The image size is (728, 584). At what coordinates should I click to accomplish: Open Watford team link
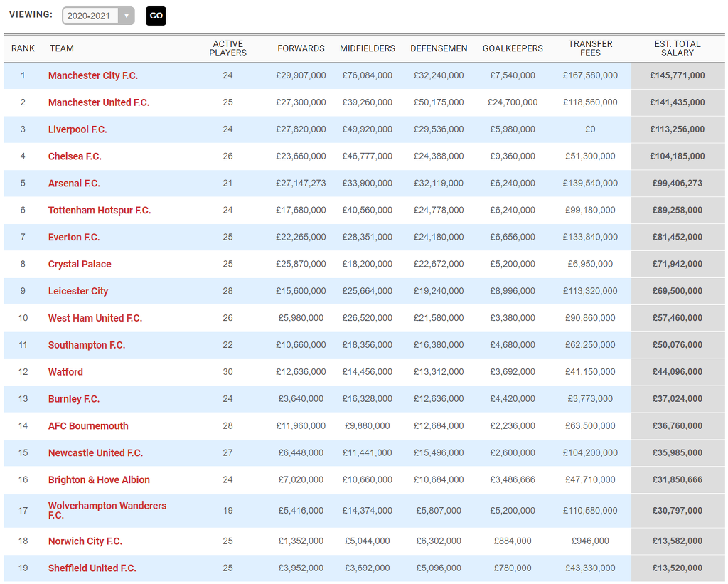(65, 372)
